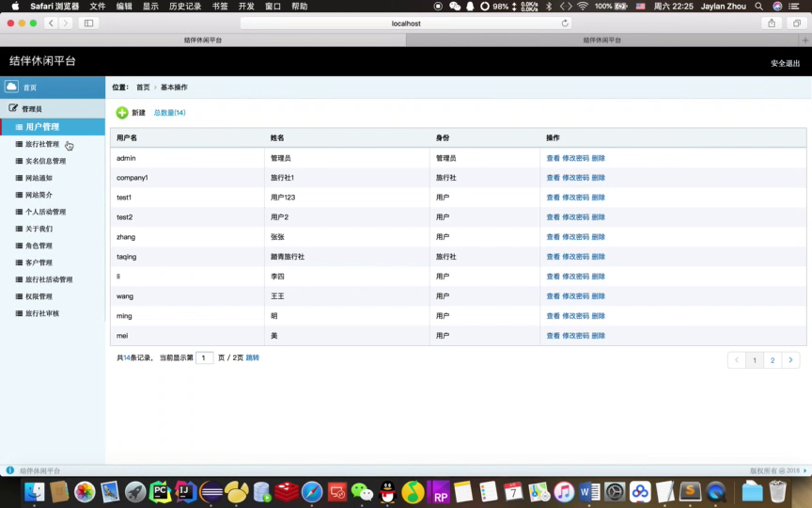Open 网站简介 in sidebar
The width and height of the screenshot is (812, 508).
coord(39,195)
